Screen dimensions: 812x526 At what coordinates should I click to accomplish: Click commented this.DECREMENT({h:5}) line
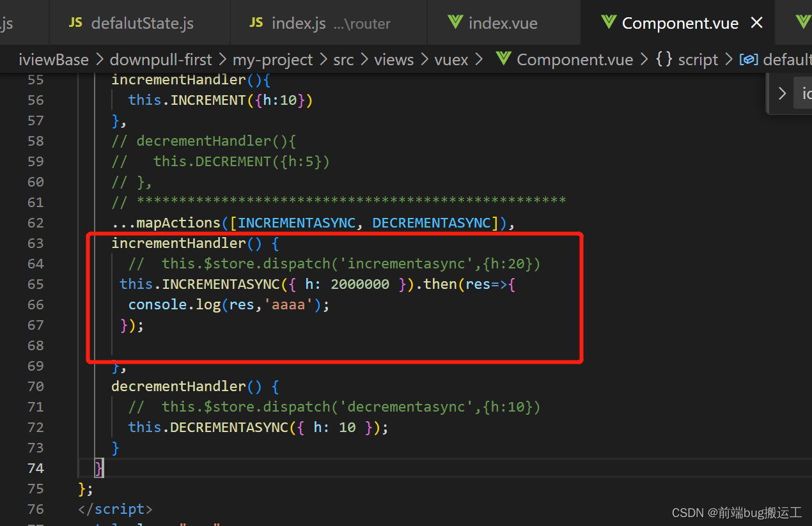[x=242, y=162]
